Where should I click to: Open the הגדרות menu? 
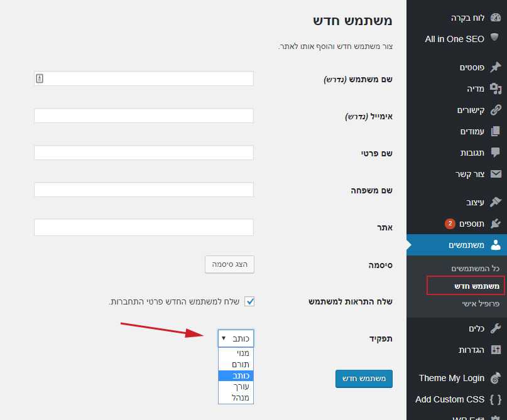point(457,350)
